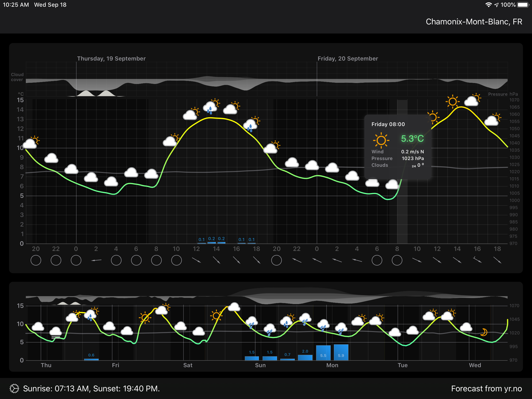Click the clear sun icon at Friday 14:00
532x399 pixels.
click(x=452, y=101)
